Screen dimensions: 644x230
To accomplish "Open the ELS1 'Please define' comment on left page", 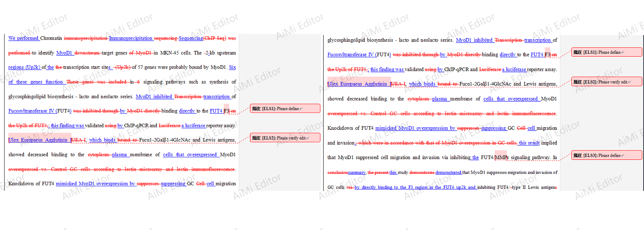I will 285,108.
